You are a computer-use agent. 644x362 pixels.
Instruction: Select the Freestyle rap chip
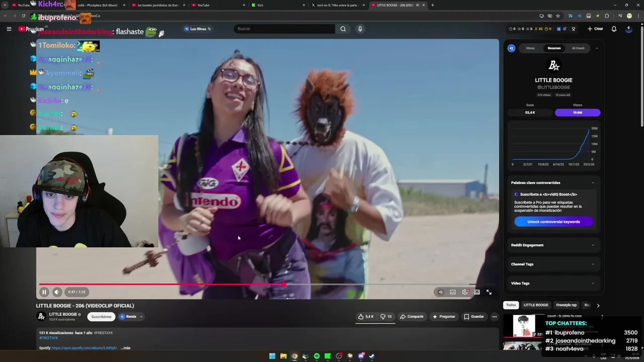click(x=567, y=305)
